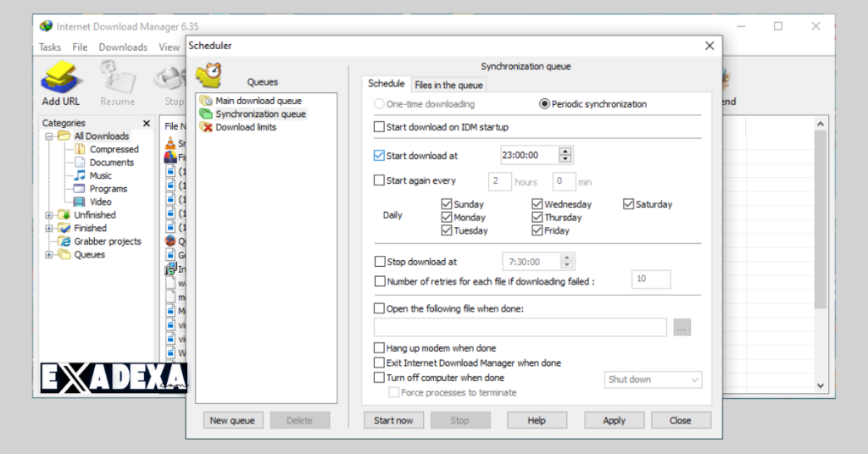Click the All Downloads folder icon

pyautogui.click(x=64, y=136)
